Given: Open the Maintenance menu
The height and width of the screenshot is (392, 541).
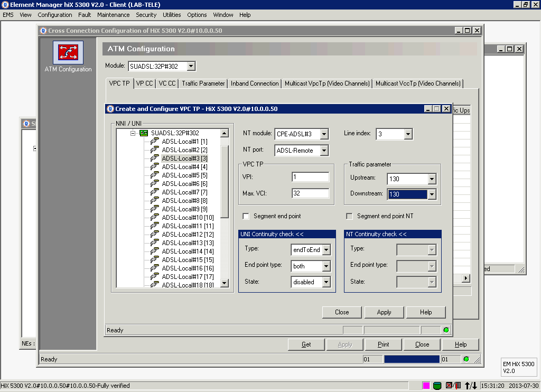Looking at the screenshot, I should (x=113, y=15).
